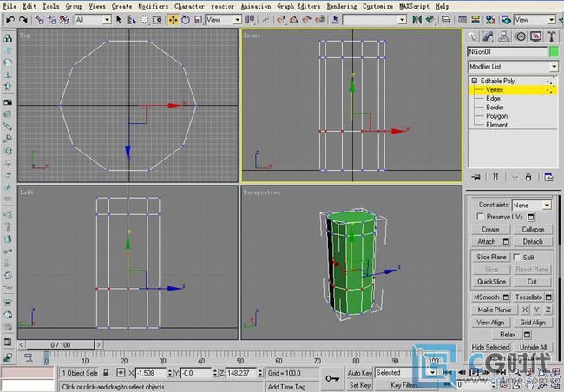Open render type View dropdown
The width and height of the screenshot is (564, 392).
tap(534, 20)
